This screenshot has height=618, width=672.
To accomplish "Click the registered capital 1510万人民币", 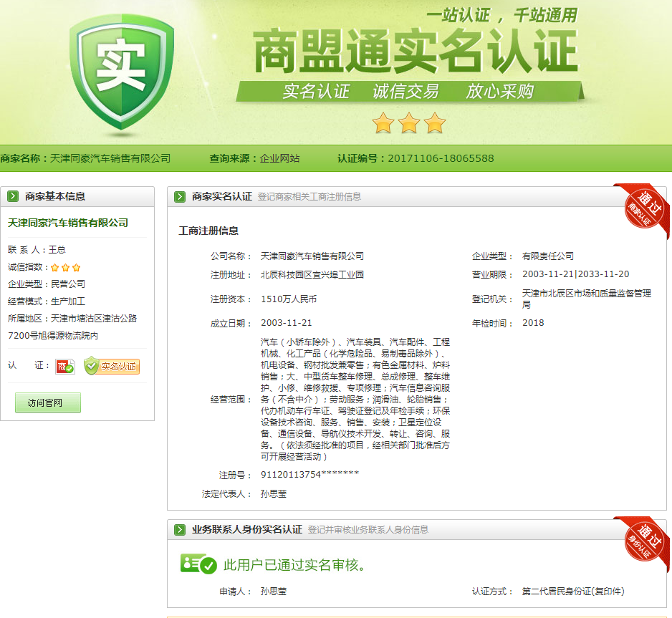I will click(289, 299).
